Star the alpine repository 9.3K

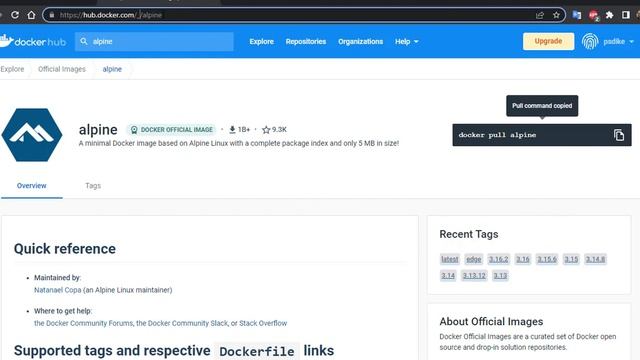coord(266,129)
